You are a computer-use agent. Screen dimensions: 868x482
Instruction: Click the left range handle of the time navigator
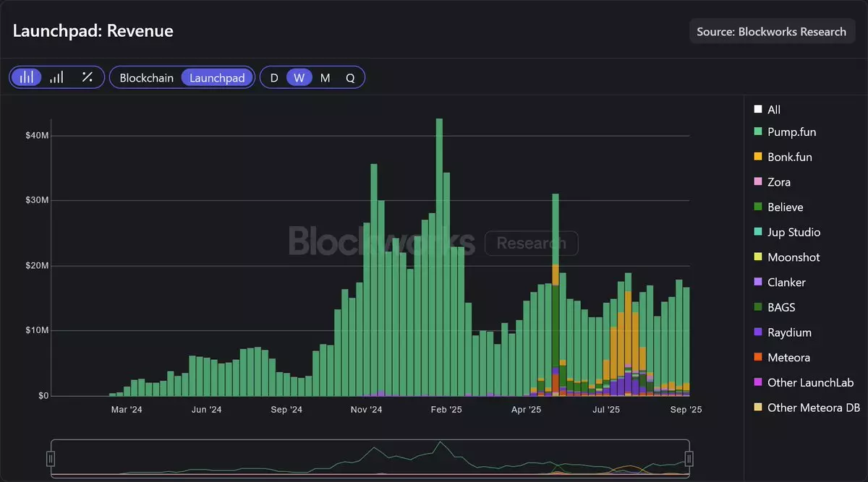[x=51, y=458]
